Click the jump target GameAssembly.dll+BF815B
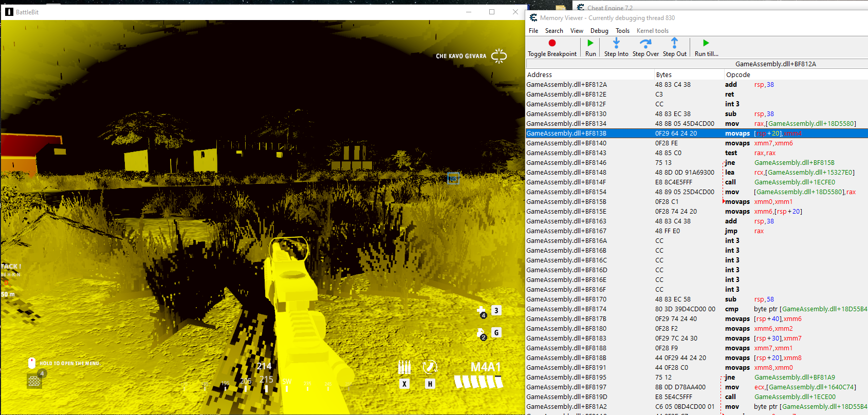Screen dimensions: 868x415 [x=795, y=163]
